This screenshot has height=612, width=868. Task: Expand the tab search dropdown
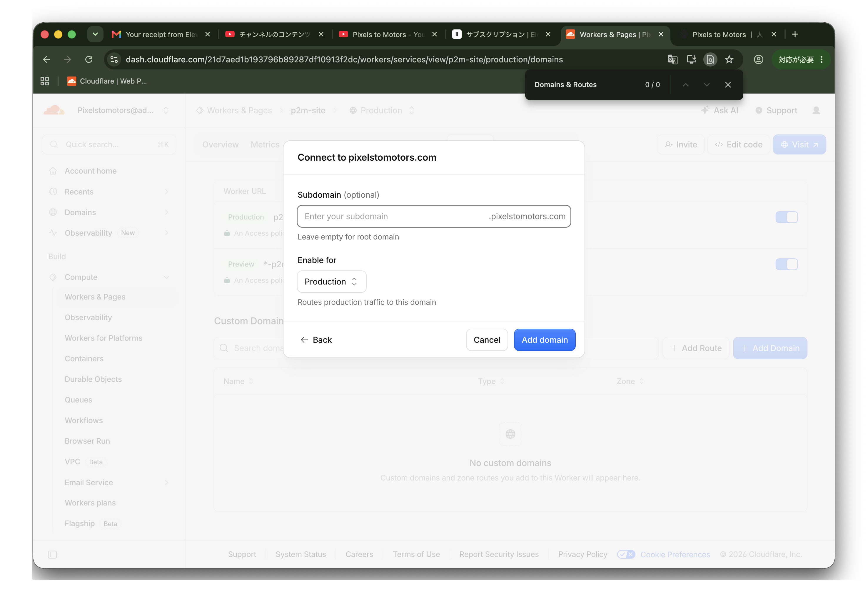[95, 34]
